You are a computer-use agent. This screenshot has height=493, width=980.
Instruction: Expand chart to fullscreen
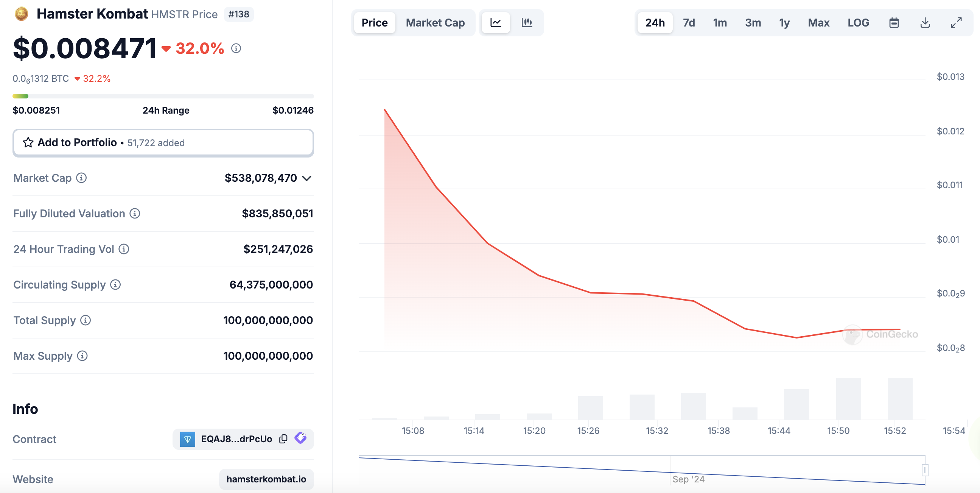click(957, 23)
